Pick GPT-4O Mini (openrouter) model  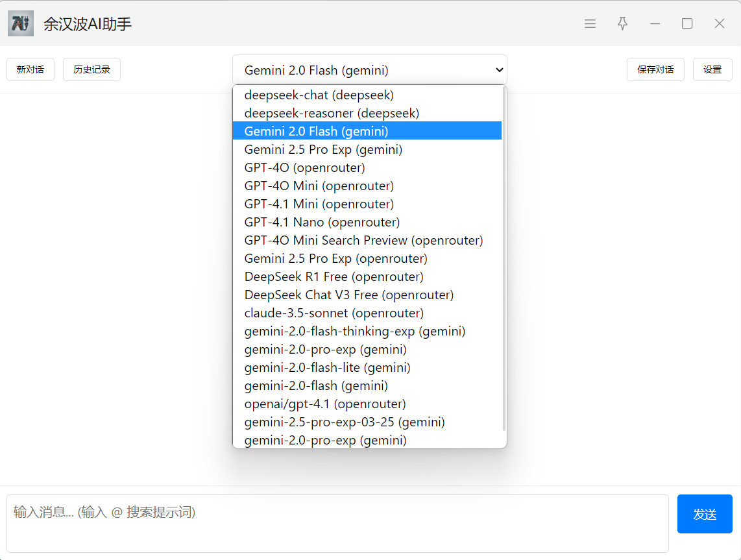coord(367,186)
